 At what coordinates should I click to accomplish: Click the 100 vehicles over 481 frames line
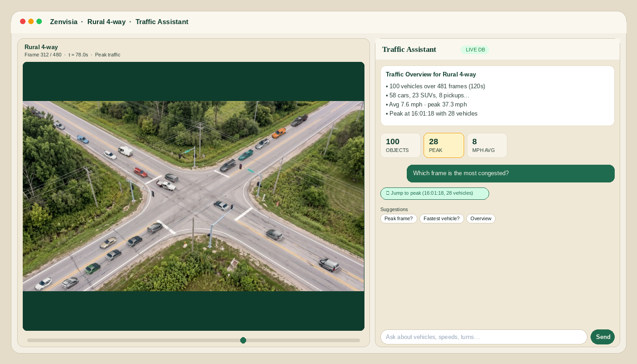(435, 86)
